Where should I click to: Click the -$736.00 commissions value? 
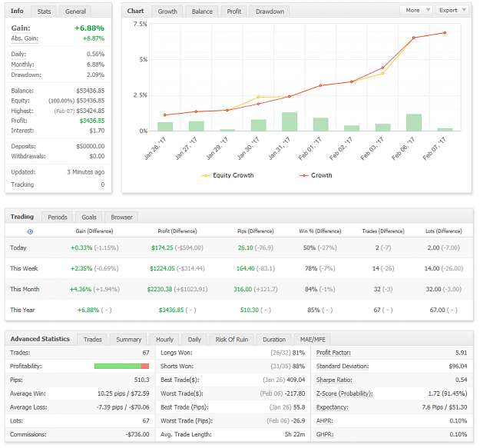point(137,434)
